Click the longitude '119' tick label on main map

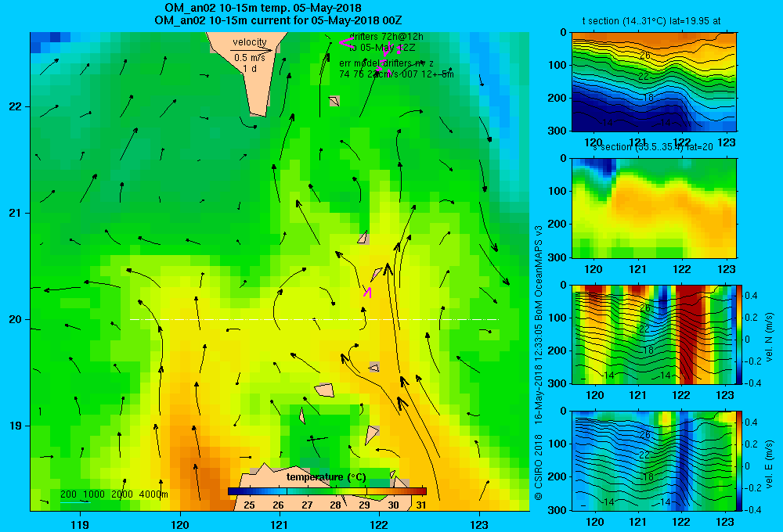click(80, 524)
